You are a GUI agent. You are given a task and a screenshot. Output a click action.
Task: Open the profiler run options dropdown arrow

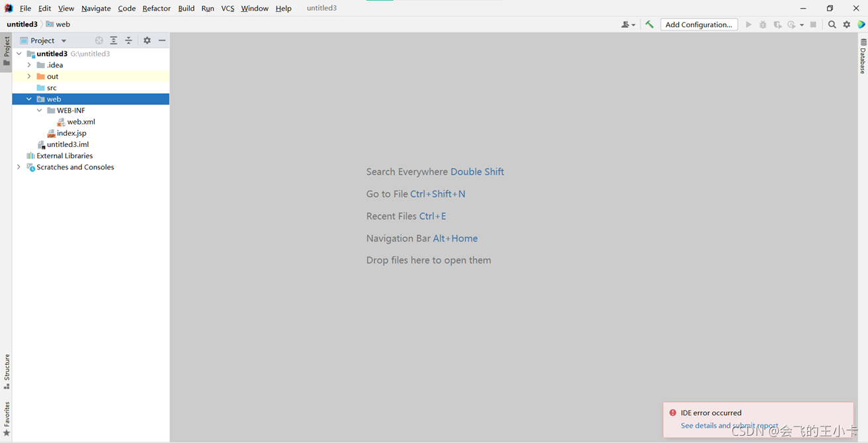[x=801, y=25]
